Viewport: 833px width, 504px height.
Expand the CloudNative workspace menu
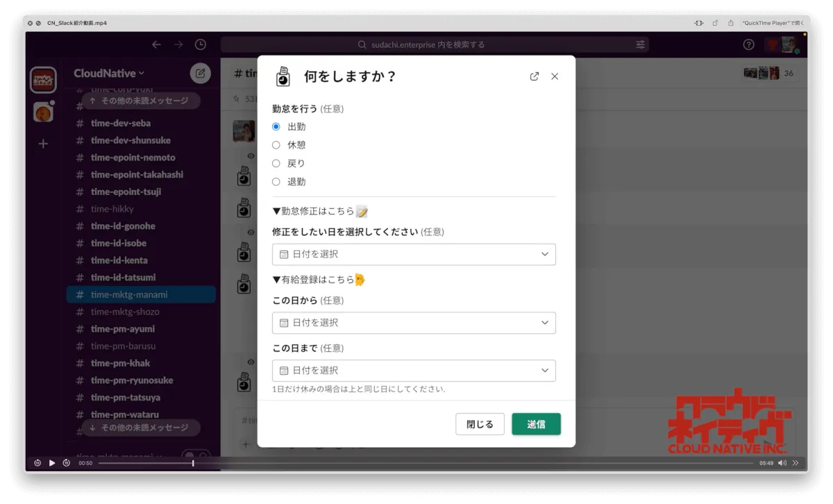pos(109,73)
